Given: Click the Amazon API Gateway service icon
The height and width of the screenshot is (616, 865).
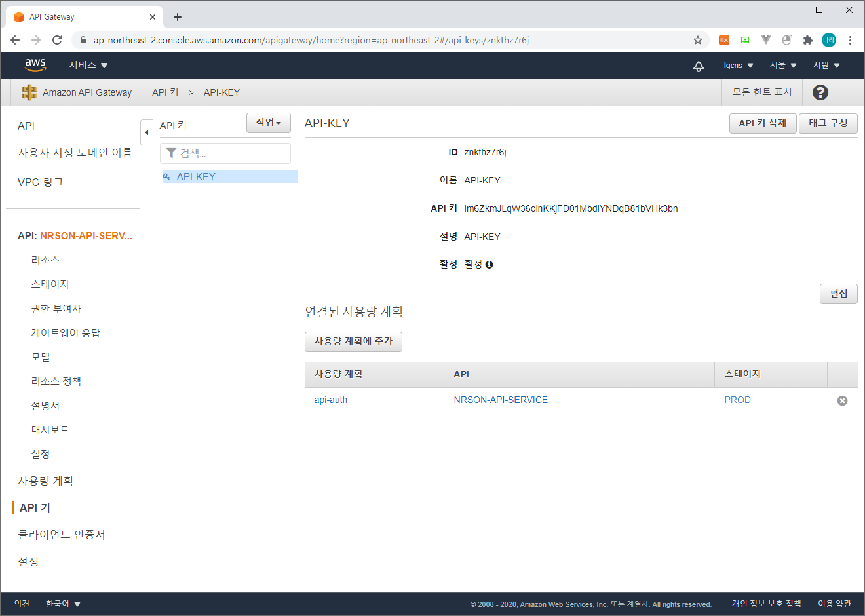Looking at the screenshot, I should pos(29,92).
